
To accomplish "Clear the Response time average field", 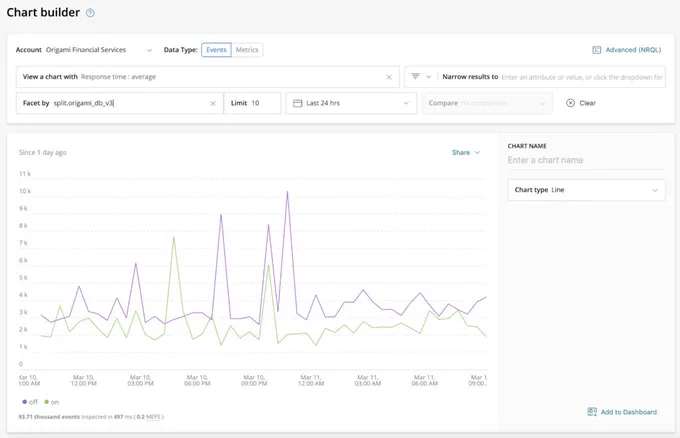I will [389, 77].
